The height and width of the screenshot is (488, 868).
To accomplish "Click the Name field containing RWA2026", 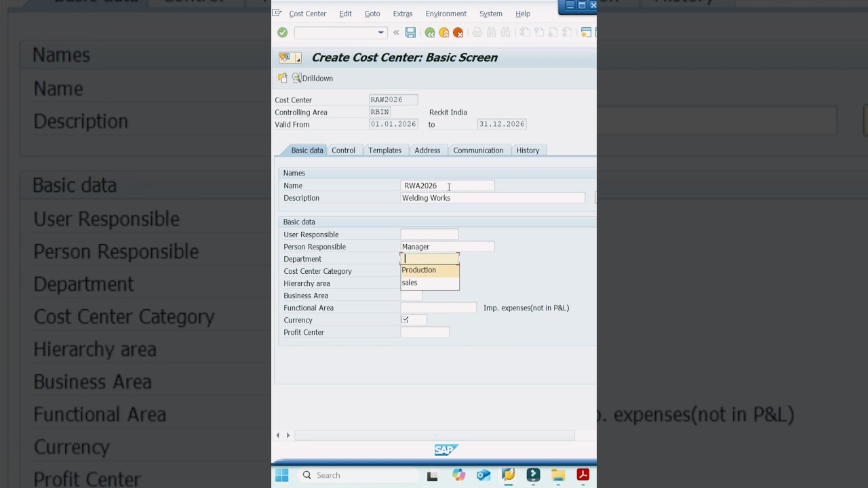I will tap(448, 186).
